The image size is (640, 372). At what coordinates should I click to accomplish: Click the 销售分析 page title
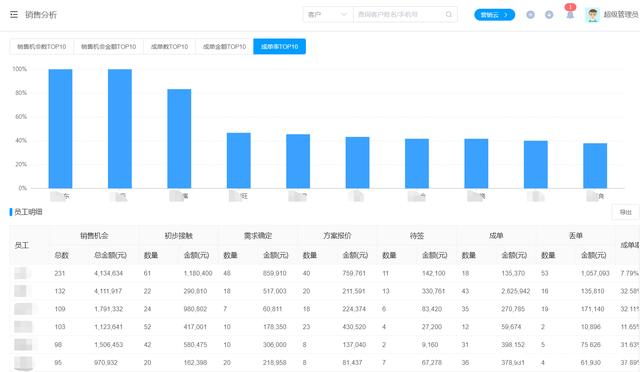pos(41,15)
